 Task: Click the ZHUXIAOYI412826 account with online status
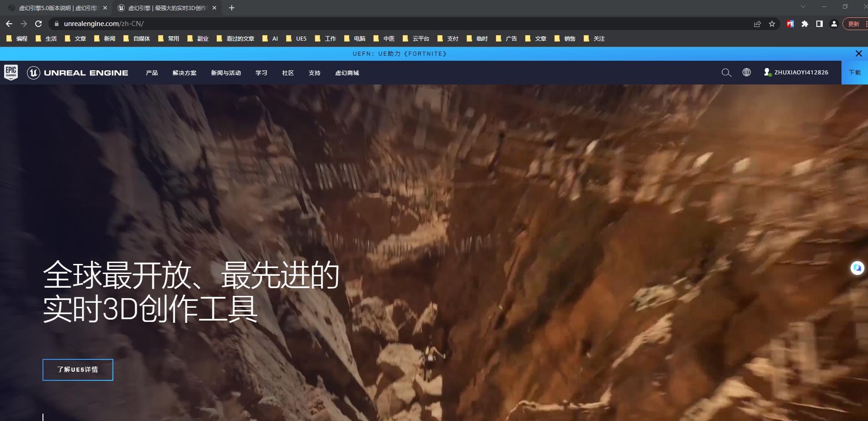(797, 72)
